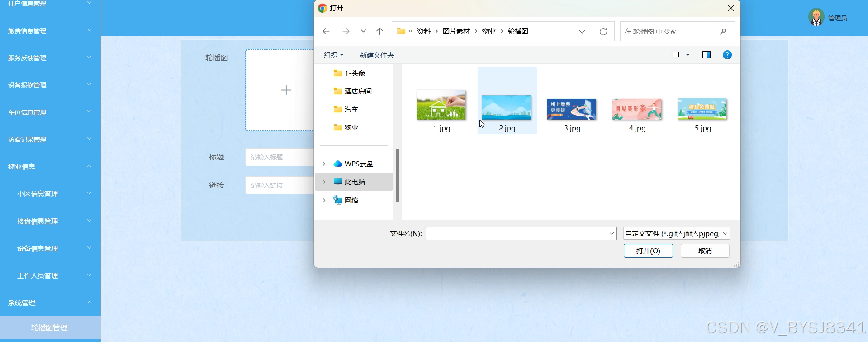Click the address bar folder icon

[401, 31]
